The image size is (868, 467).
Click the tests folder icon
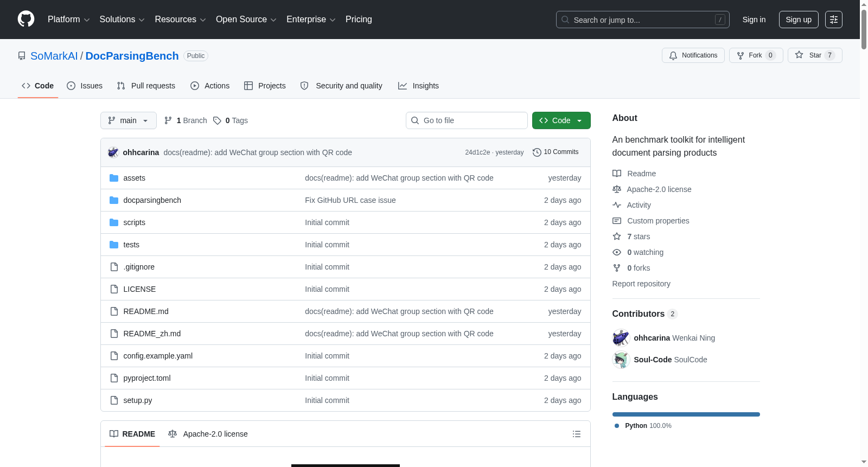pyautogui.click(x=114, y=245)
